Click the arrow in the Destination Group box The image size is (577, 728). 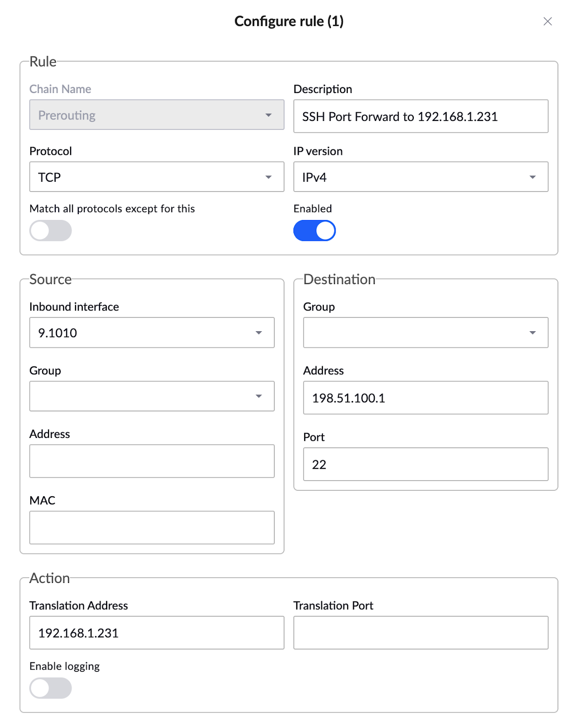pyautogui.click(x=532, y=333)
